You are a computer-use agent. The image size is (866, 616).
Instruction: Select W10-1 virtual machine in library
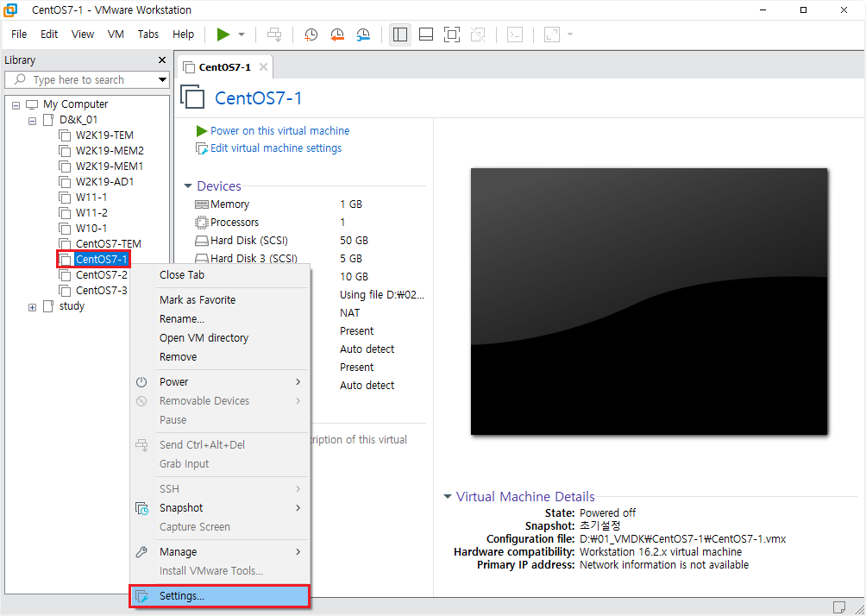pos(91,228)
